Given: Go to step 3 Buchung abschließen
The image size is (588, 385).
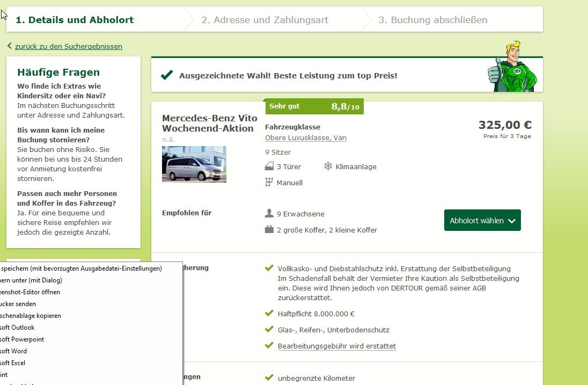Looking at the screenshot, I should 433,20.
